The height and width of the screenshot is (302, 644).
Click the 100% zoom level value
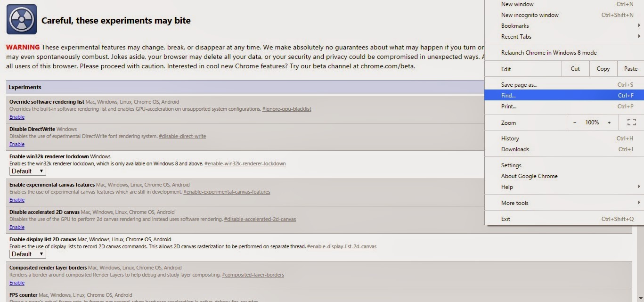click(592, 122)
